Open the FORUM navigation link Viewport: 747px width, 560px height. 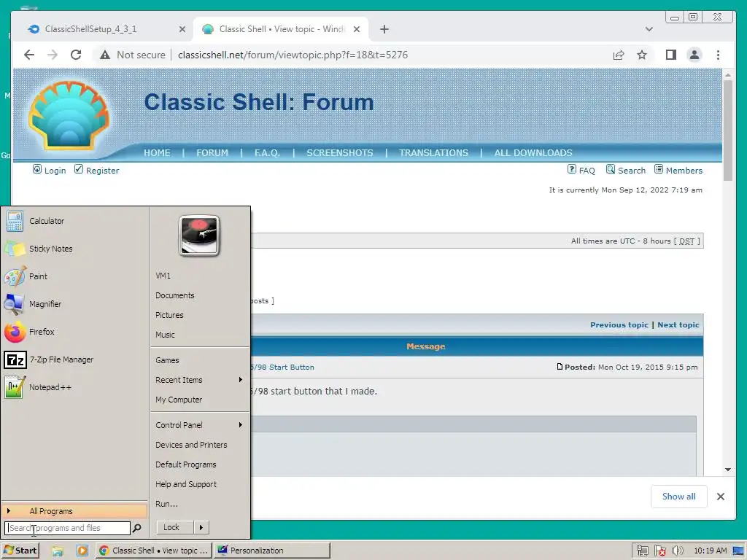click(x=212, y=153)
